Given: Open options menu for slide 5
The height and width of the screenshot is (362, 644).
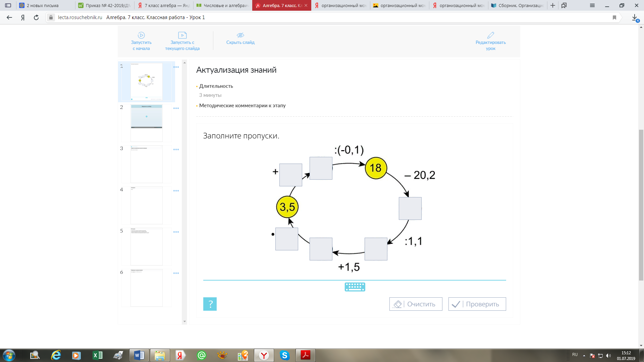Looking at the screenshot, I should (176, 232).
